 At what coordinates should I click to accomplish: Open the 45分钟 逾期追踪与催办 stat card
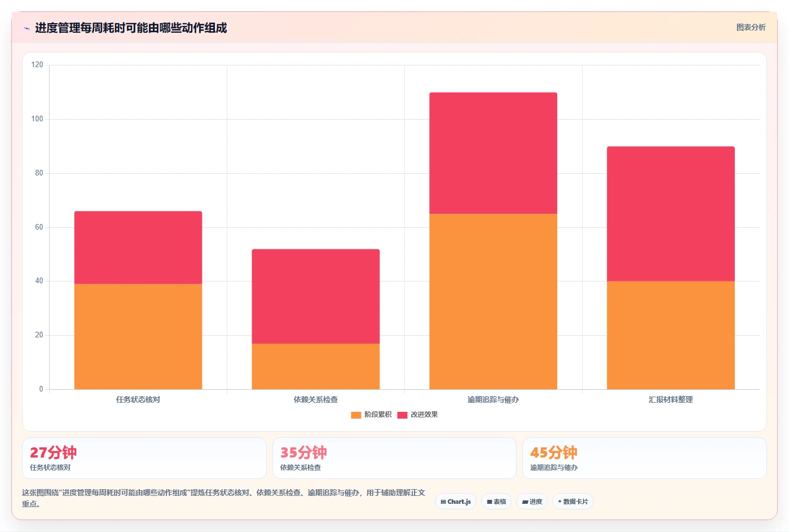(x=644, y=458)
